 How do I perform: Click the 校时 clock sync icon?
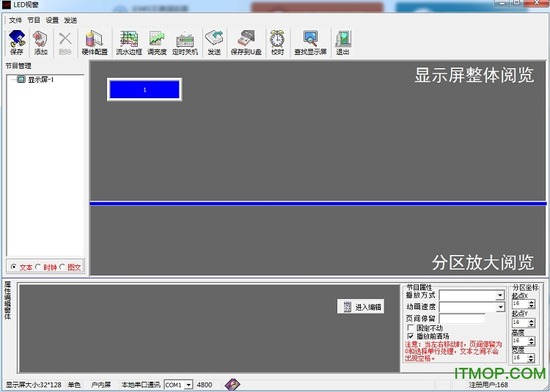pyautogui.click(x=277, y=43)
